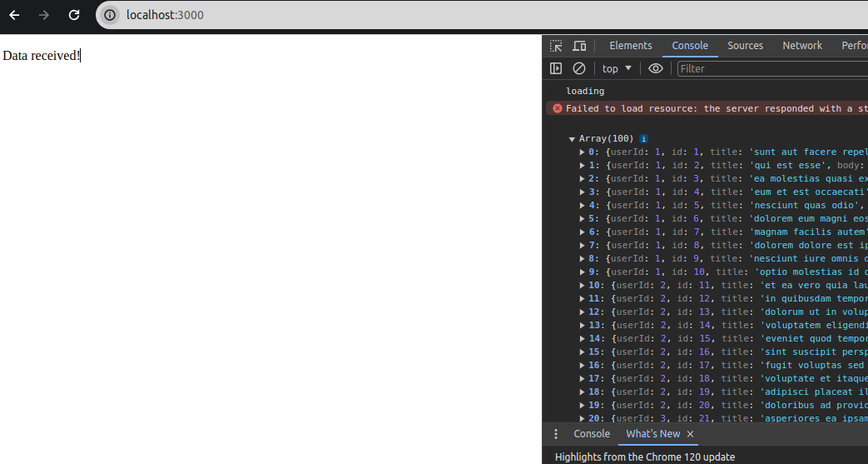Expand array item 9 'optio molestias'

[x=583, y=272]
